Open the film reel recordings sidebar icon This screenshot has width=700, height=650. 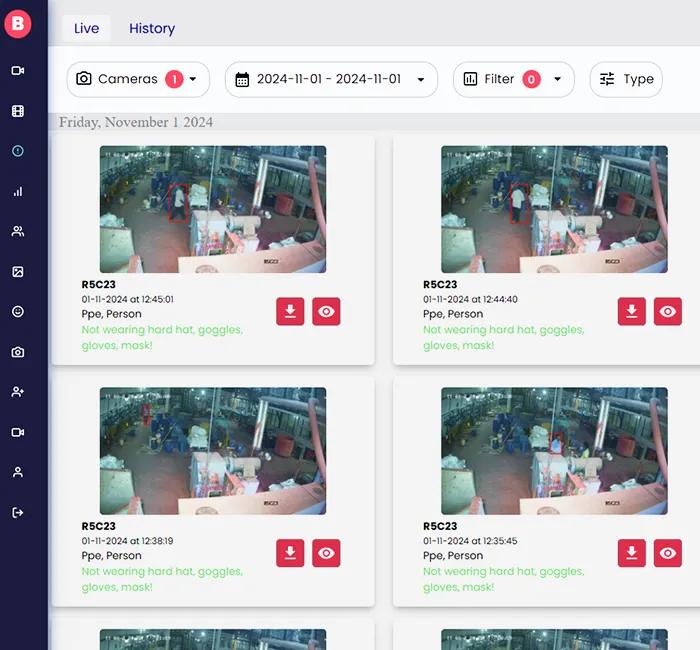pos(18,111)
